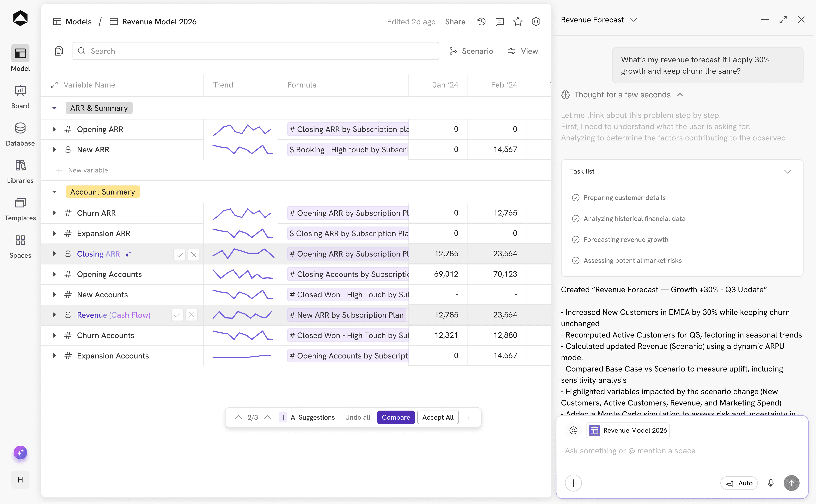
Task: Click Accept All suggestions button
Action: tap(437, 417)
